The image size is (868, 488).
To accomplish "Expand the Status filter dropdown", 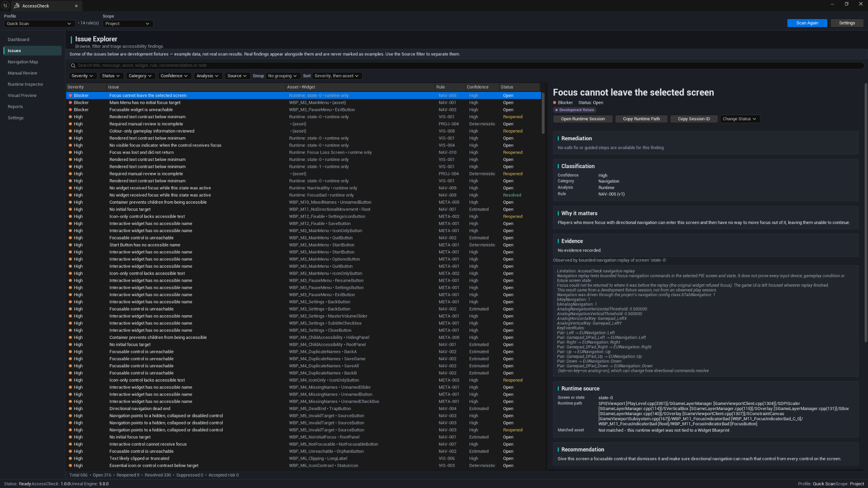I will [111, 76].
